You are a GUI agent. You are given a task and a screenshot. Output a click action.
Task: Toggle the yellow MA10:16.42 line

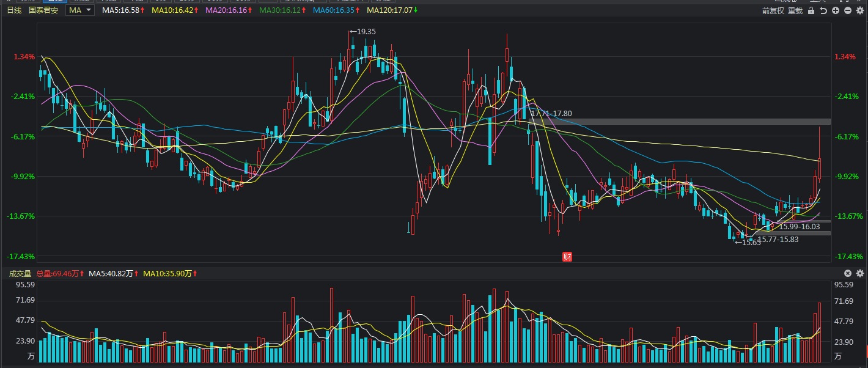(x=175, y=10)
